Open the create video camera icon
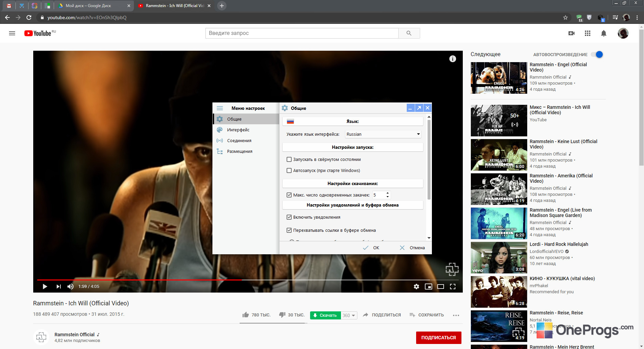This screenshot has height=349, width=644. coord(572,33)
